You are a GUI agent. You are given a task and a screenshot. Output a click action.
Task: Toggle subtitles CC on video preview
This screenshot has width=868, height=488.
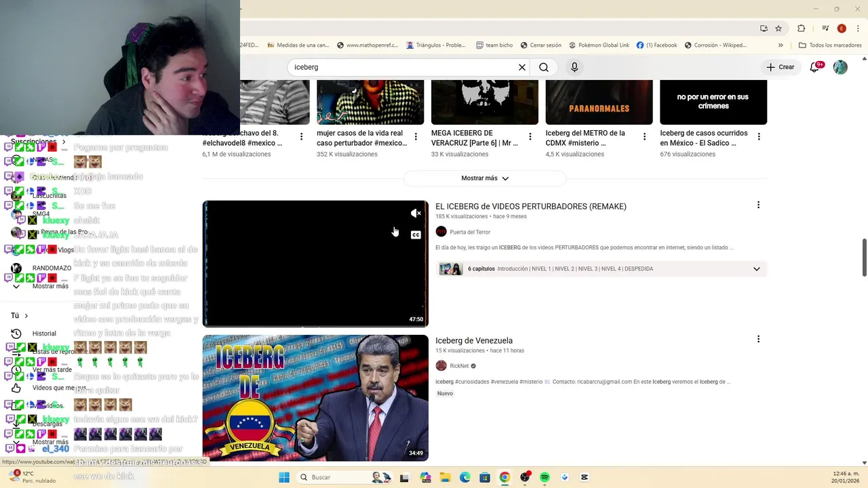click(x=416, y=235)
